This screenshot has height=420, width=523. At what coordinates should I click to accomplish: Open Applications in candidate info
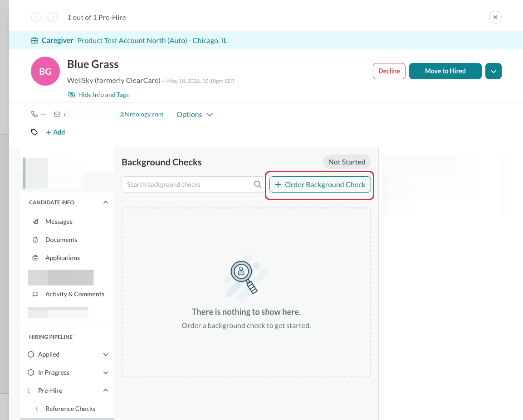[63, 258]
